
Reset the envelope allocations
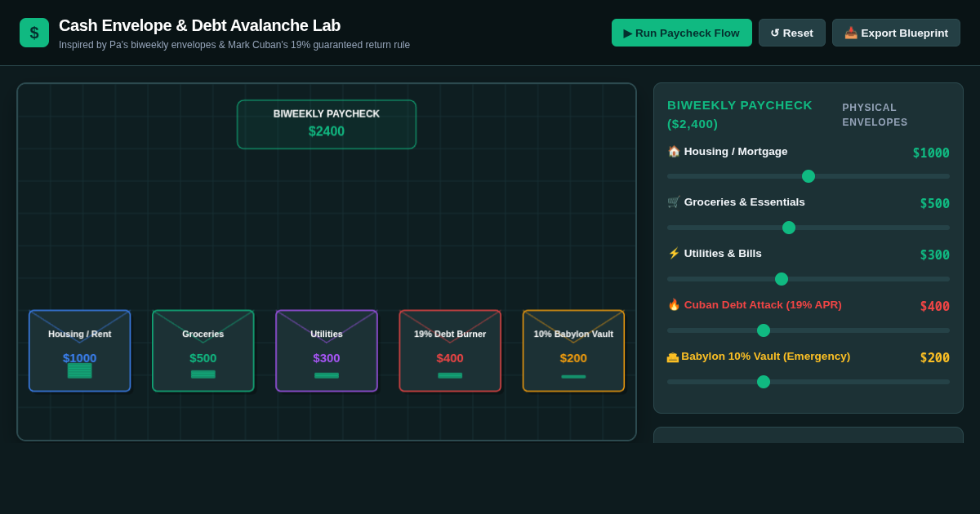(x=792, y=33)
